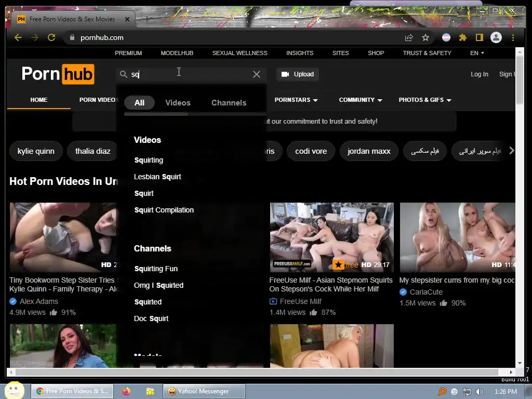Screen dimensions: 532x399
Task: Click the orange search icon in system tray
Action: 442,392
